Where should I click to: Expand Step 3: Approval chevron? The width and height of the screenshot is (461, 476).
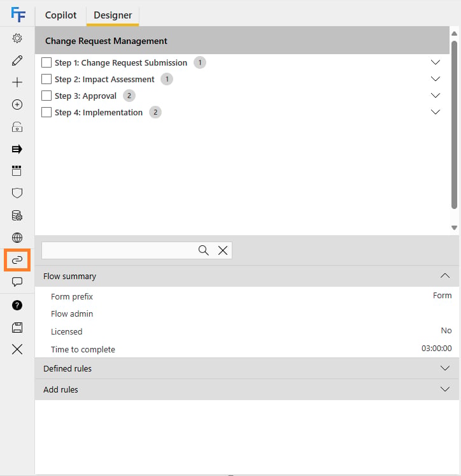(436, 96)
